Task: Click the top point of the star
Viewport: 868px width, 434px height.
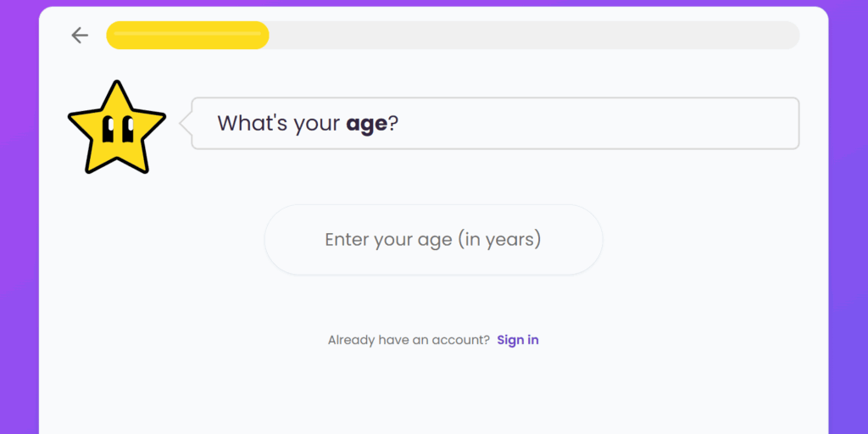Action: [117, 87]
